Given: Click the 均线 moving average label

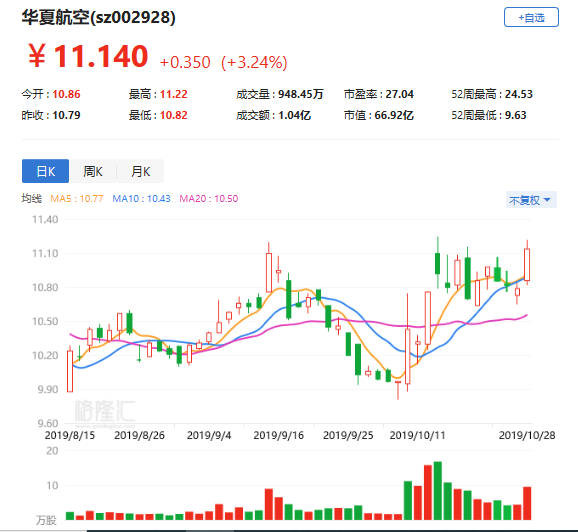Looking at the screenshot, I should (x=32, y=198).
